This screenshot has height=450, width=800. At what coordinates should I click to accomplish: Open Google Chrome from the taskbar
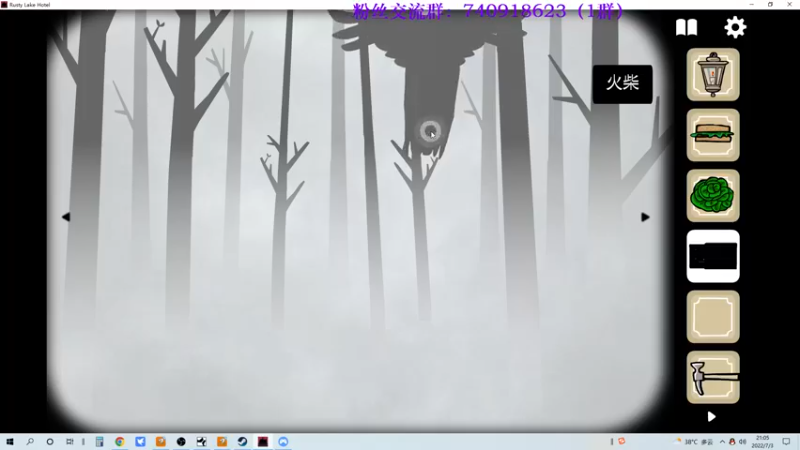(x=120, y=441)
